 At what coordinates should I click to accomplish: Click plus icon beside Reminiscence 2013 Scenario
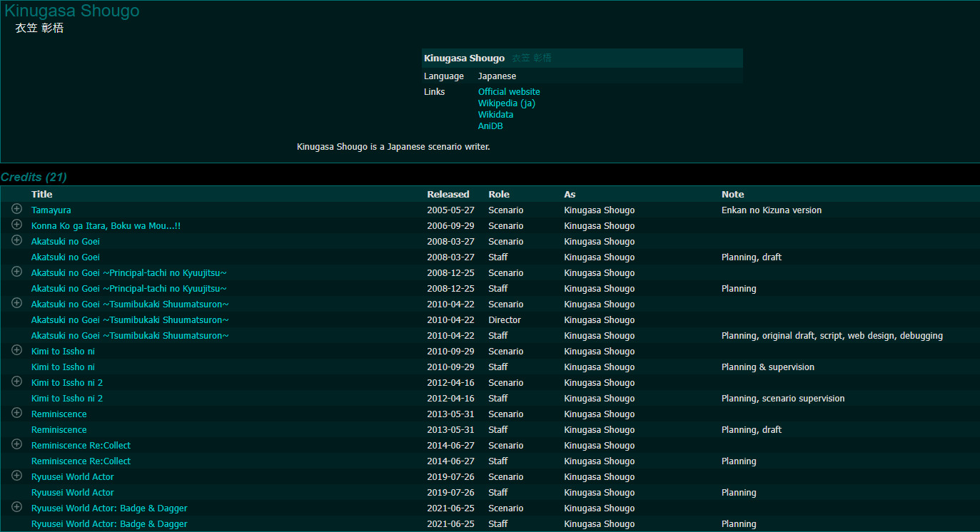[x=16, y=413]
